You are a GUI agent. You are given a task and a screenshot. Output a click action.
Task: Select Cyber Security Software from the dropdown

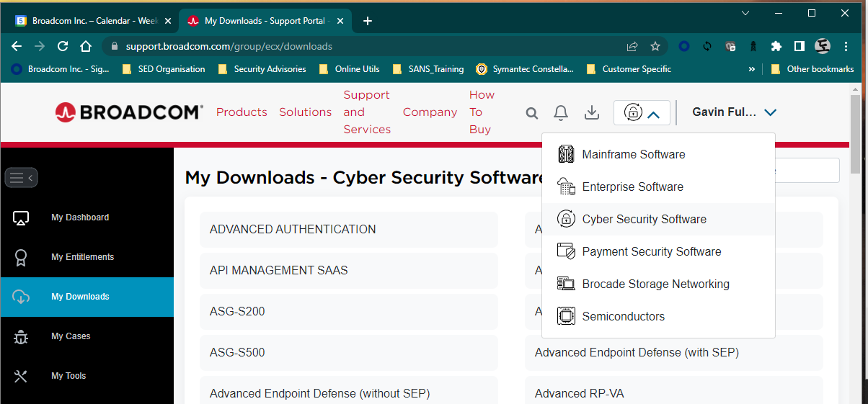pos(658,219)
